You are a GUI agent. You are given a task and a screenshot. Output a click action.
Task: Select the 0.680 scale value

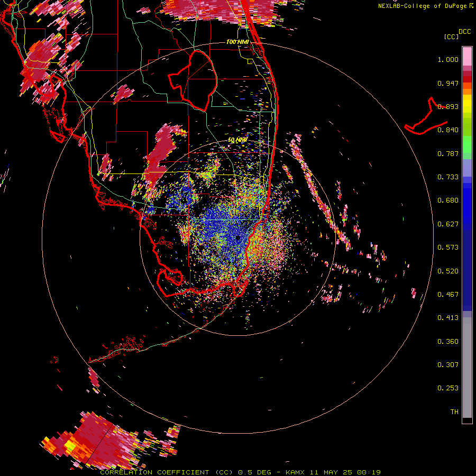448,200
